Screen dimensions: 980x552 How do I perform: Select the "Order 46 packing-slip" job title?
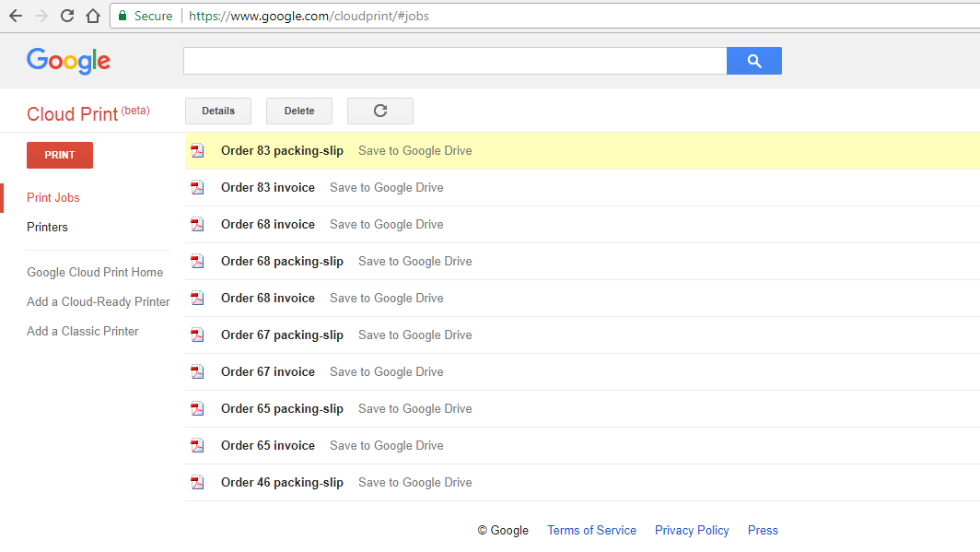[283, 483]
